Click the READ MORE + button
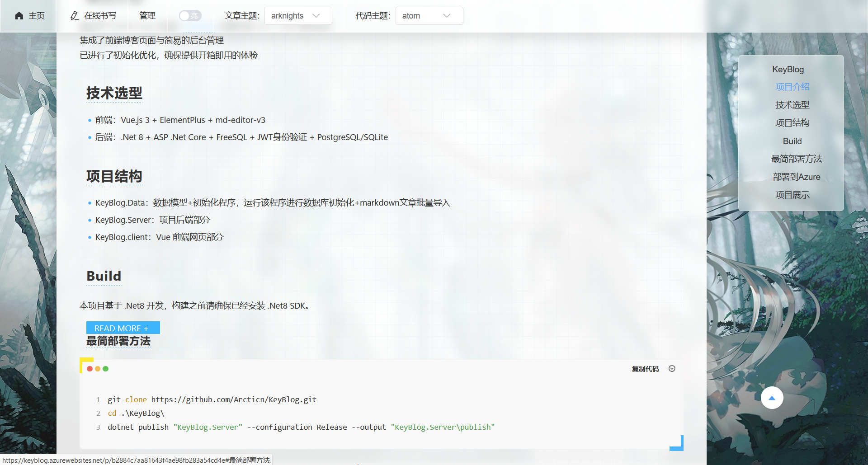This screenshot has height=465, width=868. click(123, 328)
